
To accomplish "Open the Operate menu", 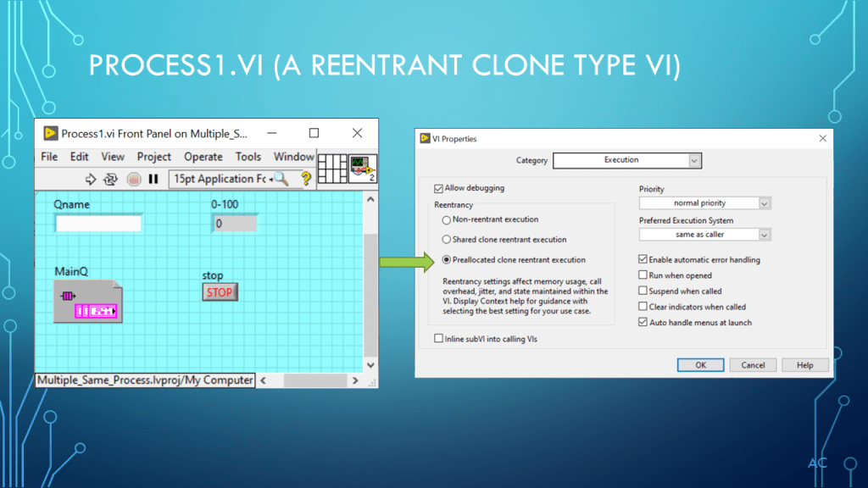I will coord(203,157).
